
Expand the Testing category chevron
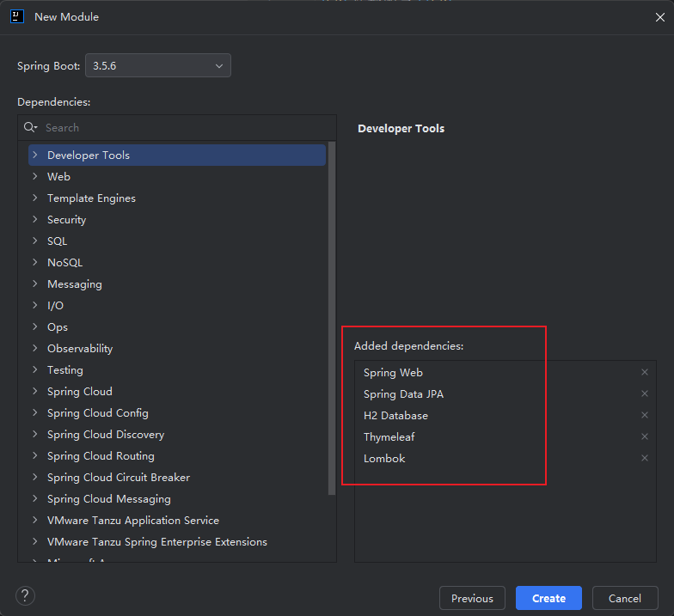pyautogui.click(x=35, y=369)
